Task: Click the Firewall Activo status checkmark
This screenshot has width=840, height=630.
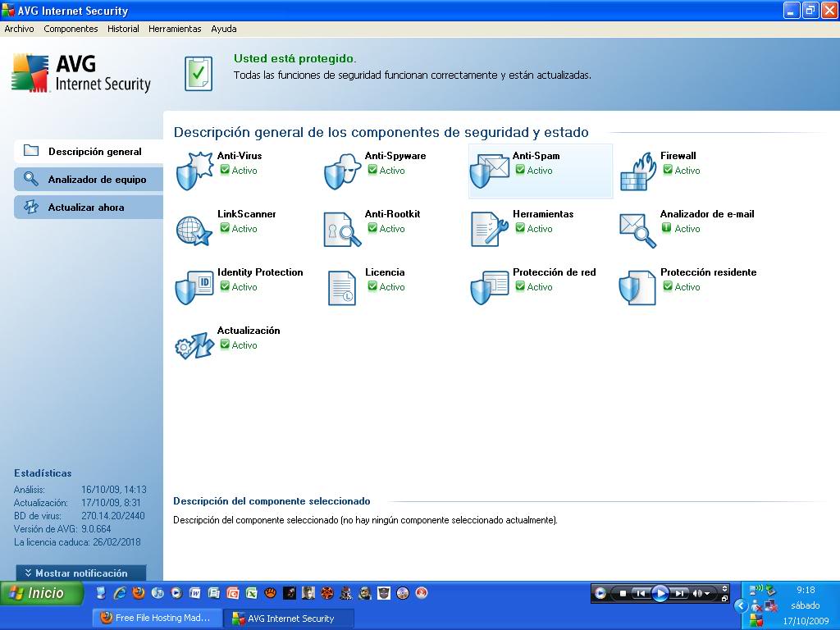Action: click(668, 170)
